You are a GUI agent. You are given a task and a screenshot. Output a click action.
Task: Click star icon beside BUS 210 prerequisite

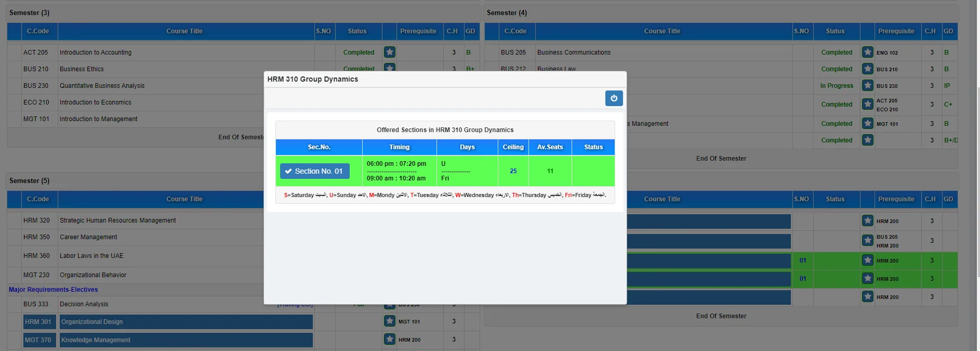(867, 69)
